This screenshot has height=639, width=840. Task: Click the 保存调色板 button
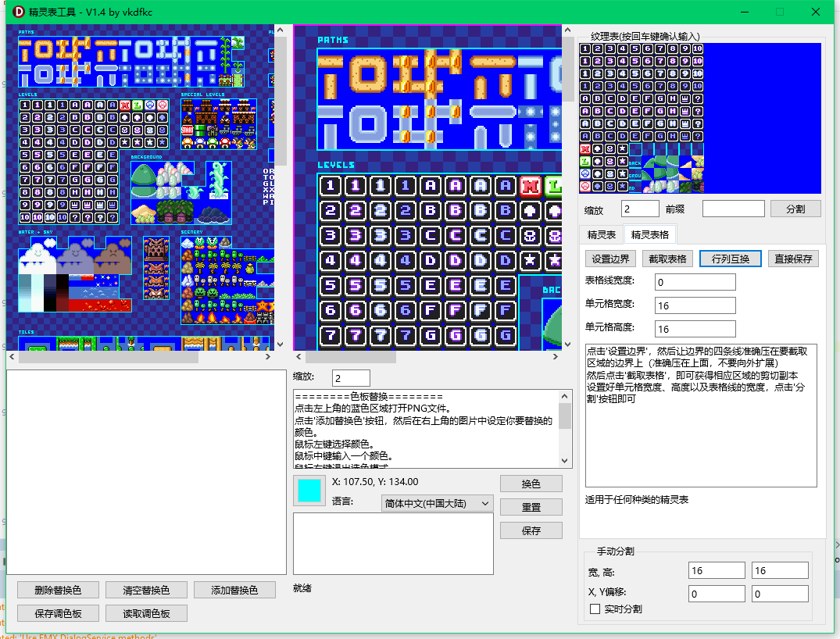point(58,613)
